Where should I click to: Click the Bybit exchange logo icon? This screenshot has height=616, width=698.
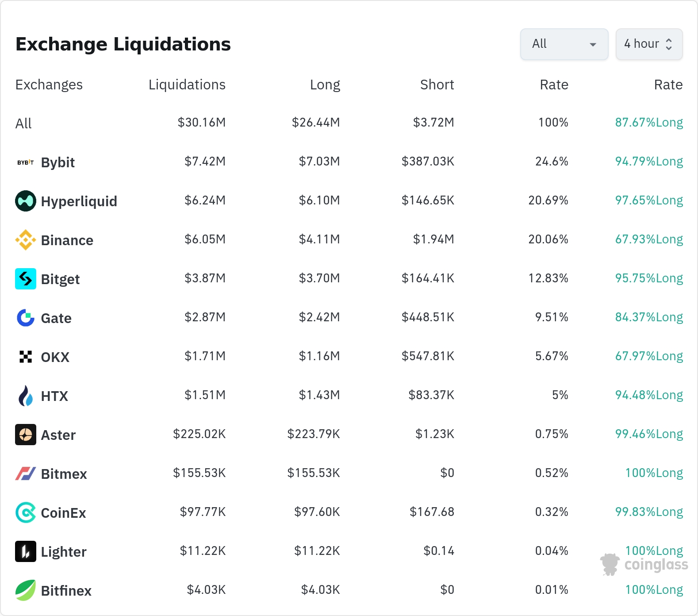tap(25, 162)
